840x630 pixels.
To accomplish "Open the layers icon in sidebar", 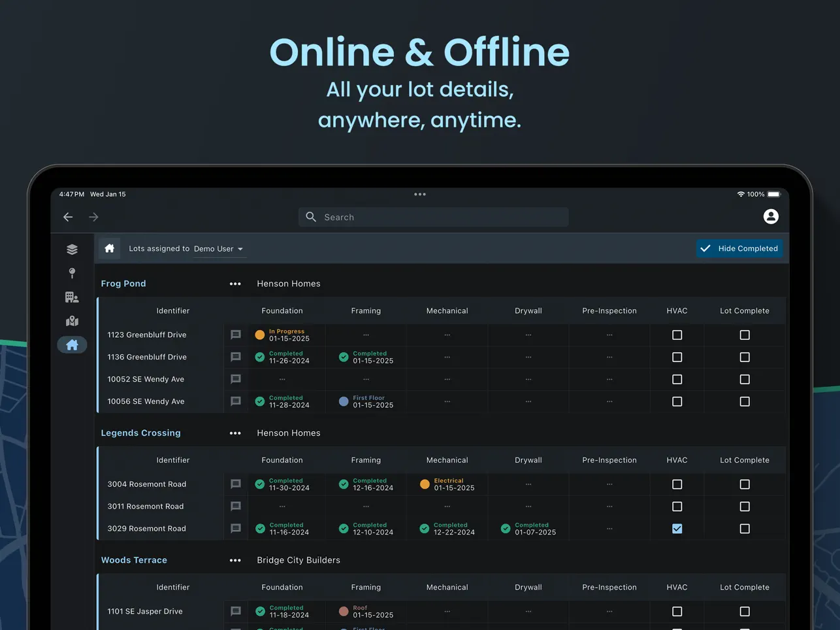I will [72, 249].
